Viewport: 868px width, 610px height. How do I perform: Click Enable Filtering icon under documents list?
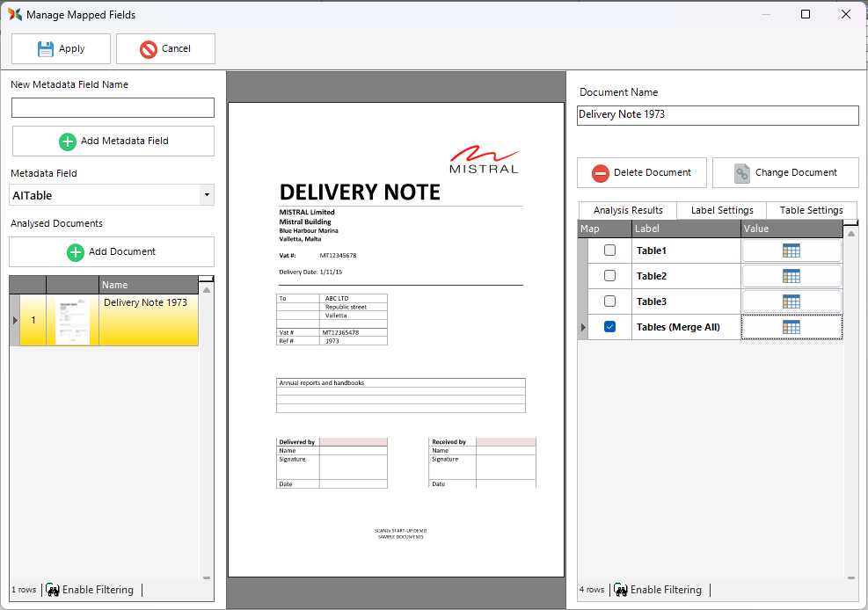(x=53, y=590)
